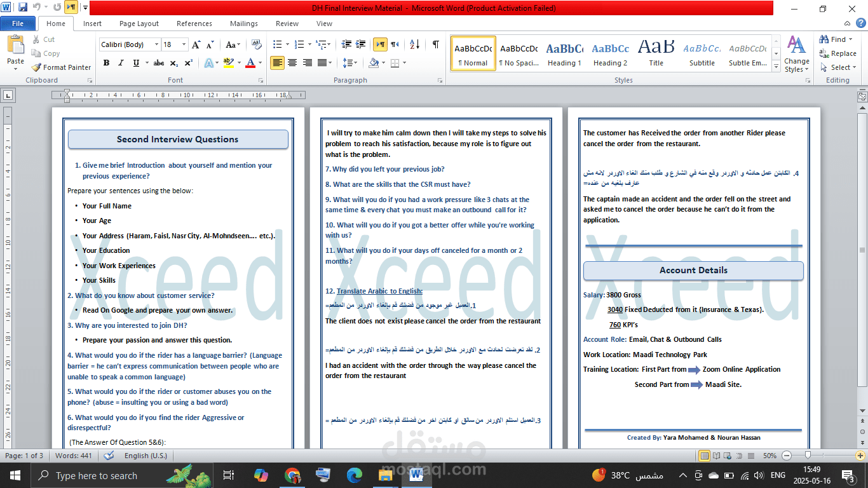Switch to the Page Layout tab
This screenshot has height=488, width=868.
tap(139, 24)
